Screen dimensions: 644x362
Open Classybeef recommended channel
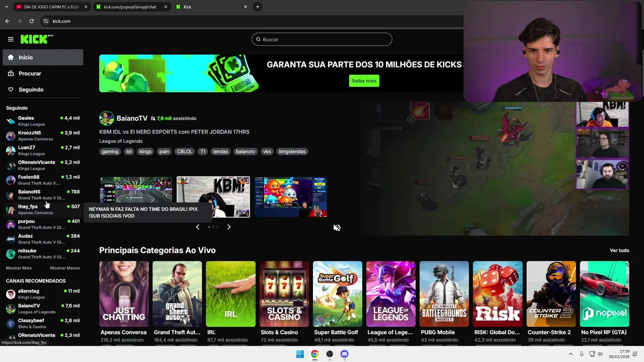pos(43,323)
